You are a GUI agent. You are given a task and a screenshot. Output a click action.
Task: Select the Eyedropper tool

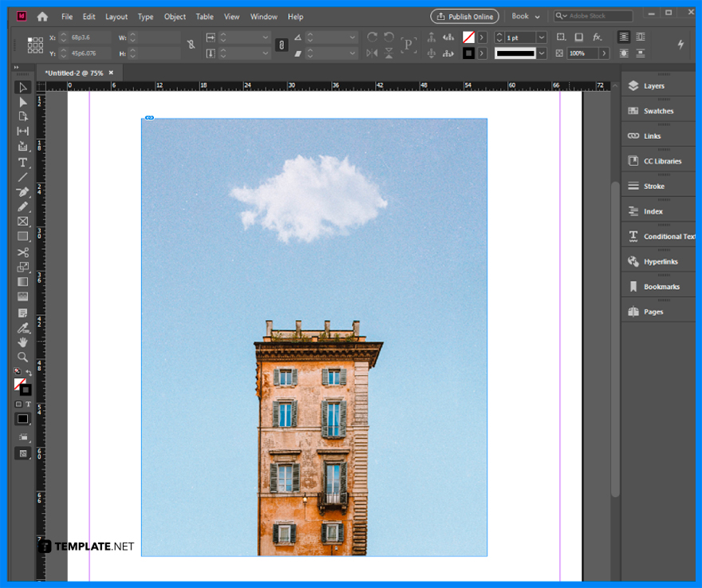22,326
